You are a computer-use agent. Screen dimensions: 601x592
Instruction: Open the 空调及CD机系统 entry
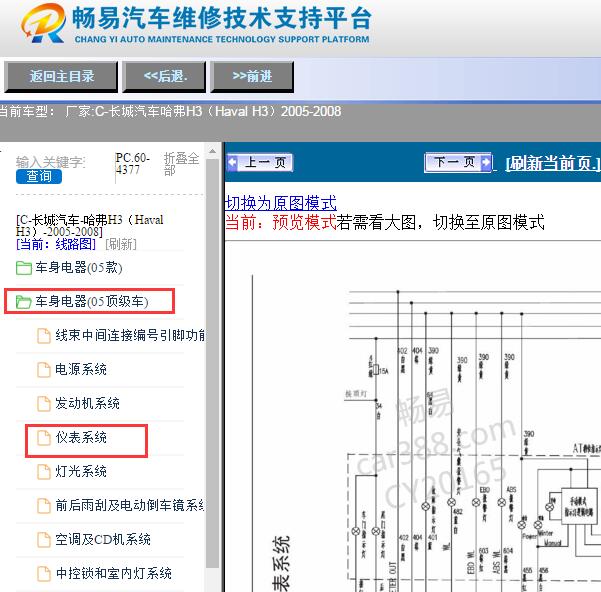[x=103, y=540]
